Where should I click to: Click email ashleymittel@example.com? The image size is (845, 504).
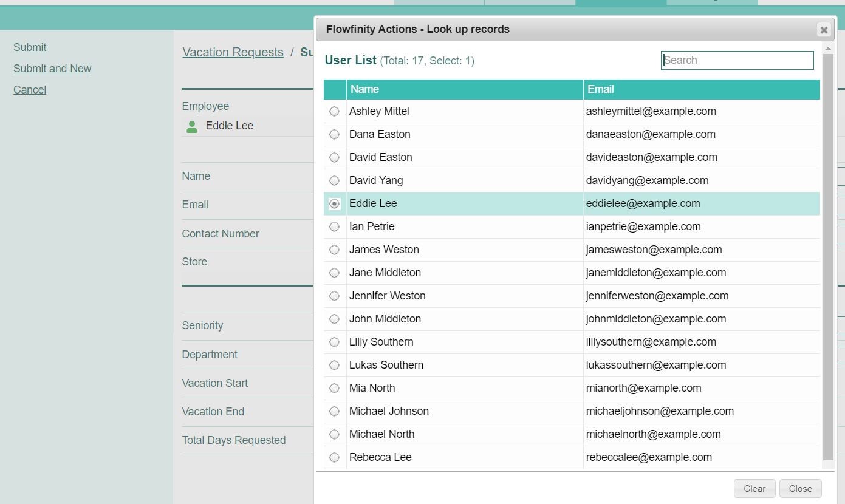tap(651, 111)
